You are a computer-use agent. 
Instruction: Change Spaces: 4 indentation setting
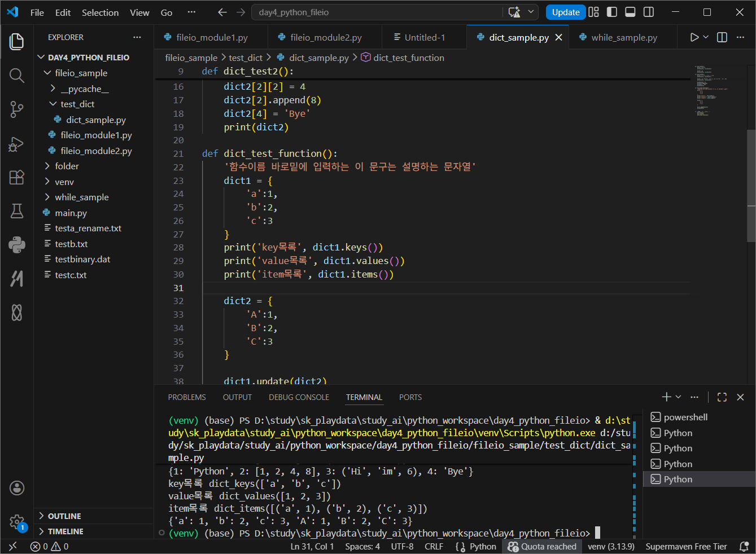pos(362,547)
